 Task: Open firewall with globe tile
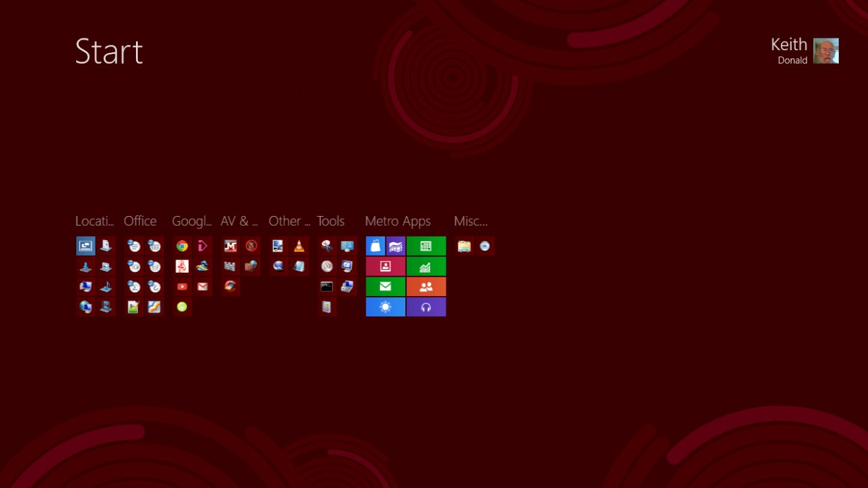click(x=251, y=266)
